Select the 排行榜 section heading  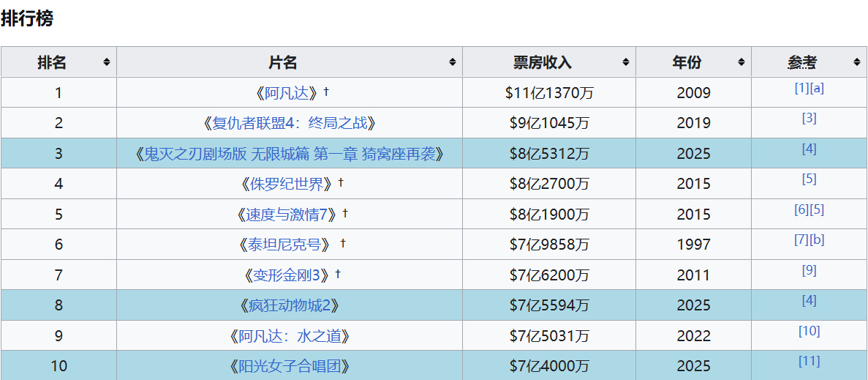[27, 18]
